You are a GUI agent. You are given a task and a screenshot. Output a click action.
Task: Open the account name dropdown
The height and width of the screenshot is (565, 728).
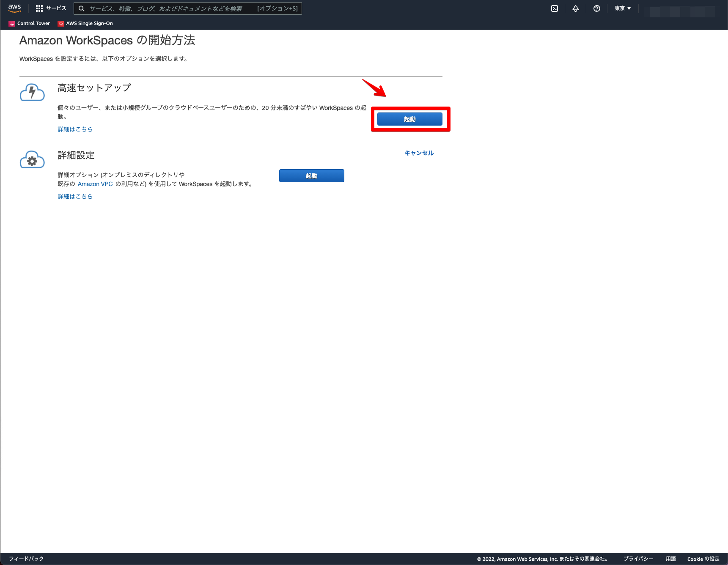[x=680, y=8]
